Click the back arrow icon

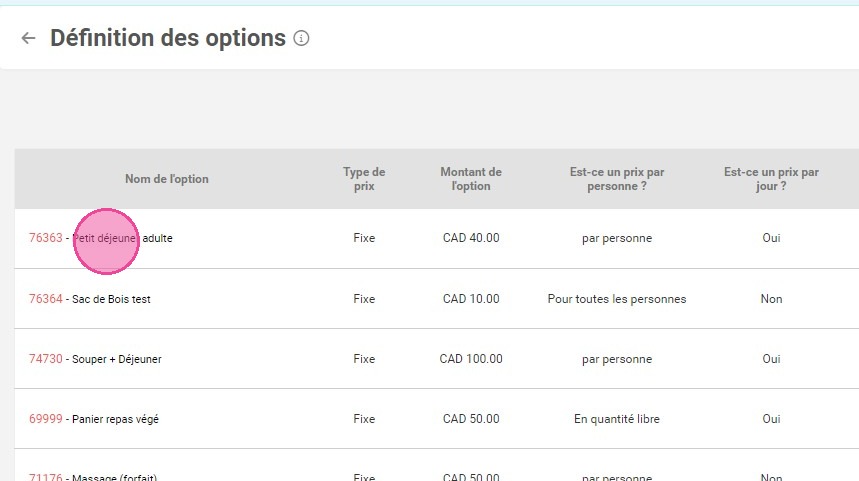click(x=28, y=38)
